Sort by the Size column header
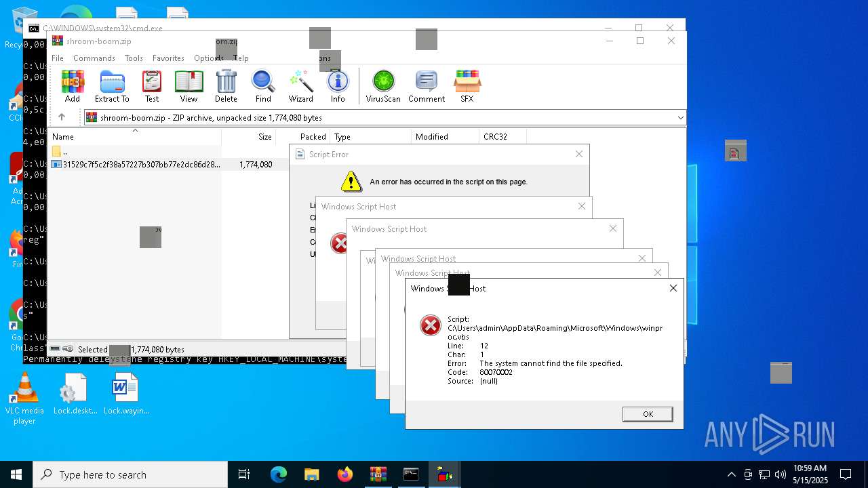Viewport: 868px width, 488px height. coord(249,136)
